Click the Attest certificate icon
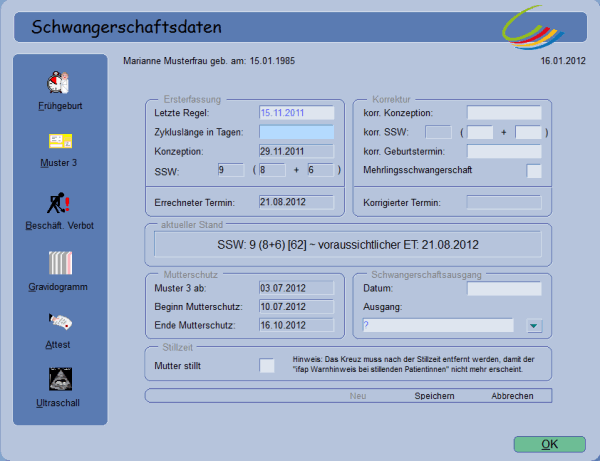 tap(60, 322)
